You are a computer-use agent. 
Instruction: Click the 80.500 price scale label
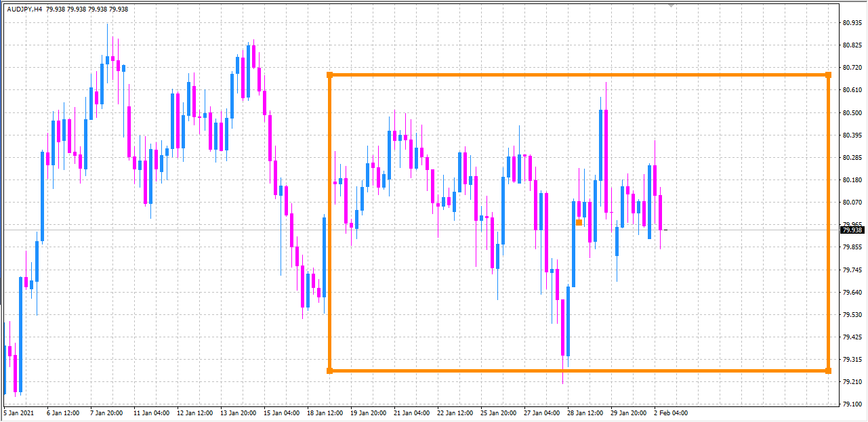(852, 112)
